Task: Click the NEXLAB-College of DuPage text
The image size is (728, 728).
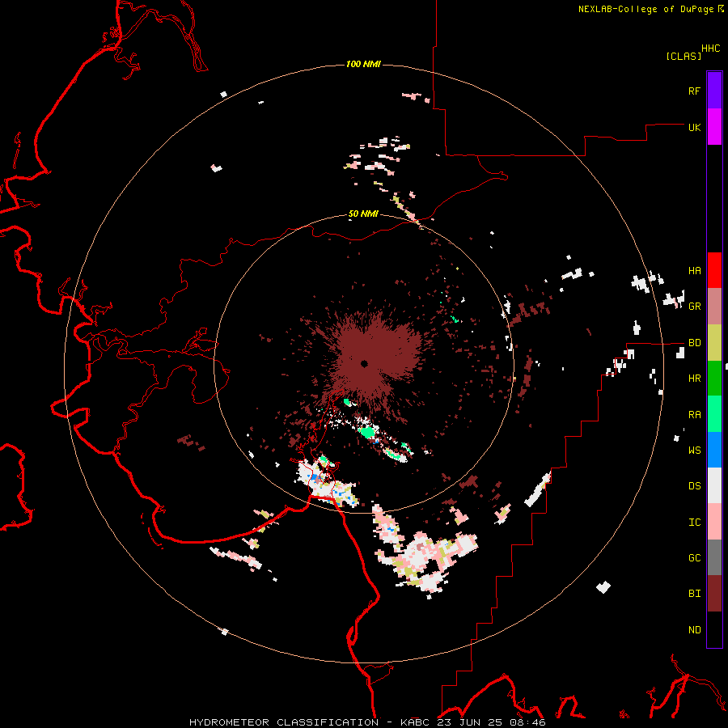Action: (x=645, y=9)
